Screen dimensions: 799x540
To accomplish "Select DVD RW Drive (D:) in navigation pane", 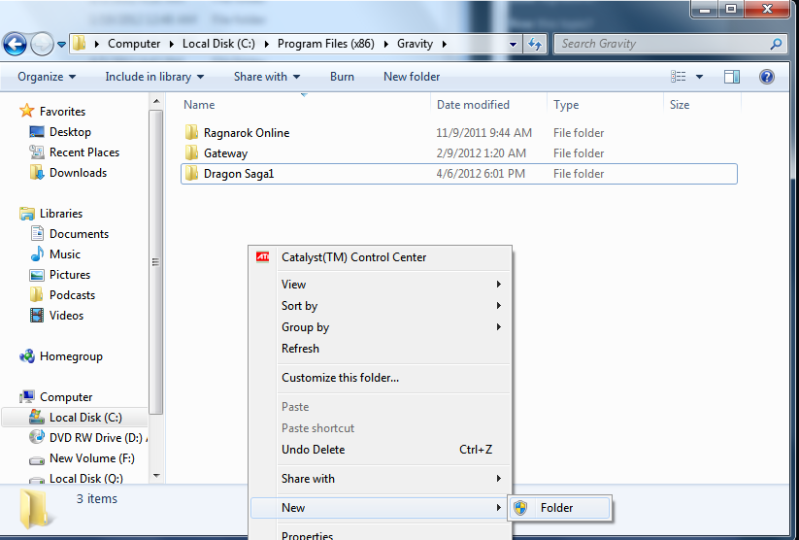I will point(89,438).
